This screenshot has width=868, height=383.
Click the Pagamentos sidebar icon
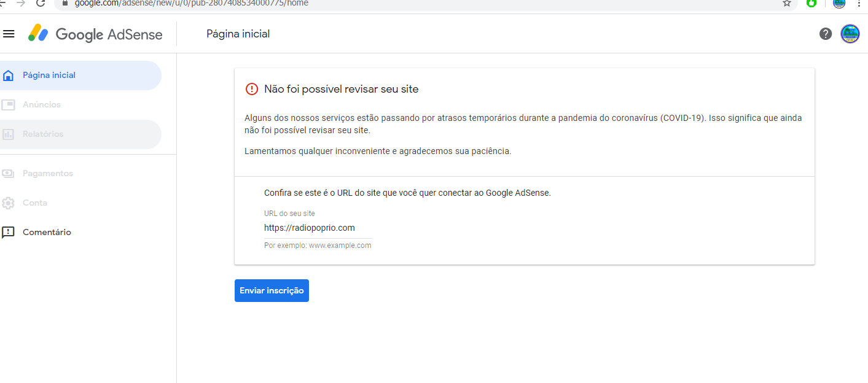pos(8,174)
